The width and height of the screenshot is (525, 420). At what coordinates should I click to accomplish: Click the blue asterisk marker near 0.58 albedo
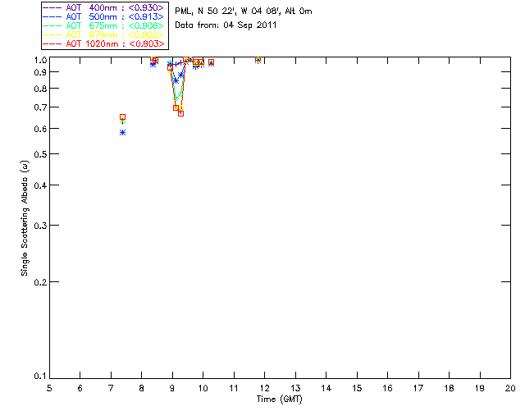coord(122,133)
